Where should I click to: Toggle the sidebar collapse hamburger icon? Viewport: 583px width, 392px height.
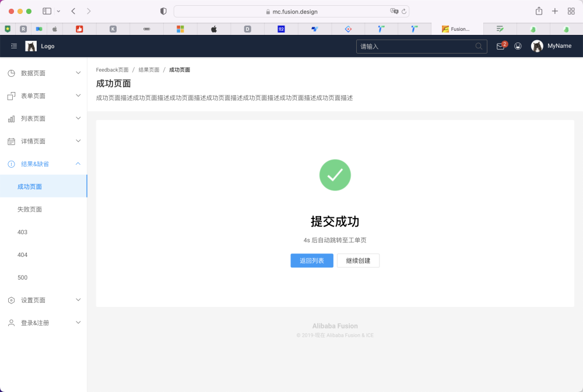pyautogui.click(x=13, y=46)
